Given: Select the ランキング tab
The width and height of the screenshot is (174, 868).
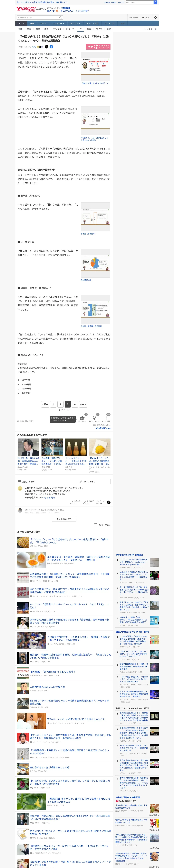Looking at the screenshot, I should [x=109, y=24].
